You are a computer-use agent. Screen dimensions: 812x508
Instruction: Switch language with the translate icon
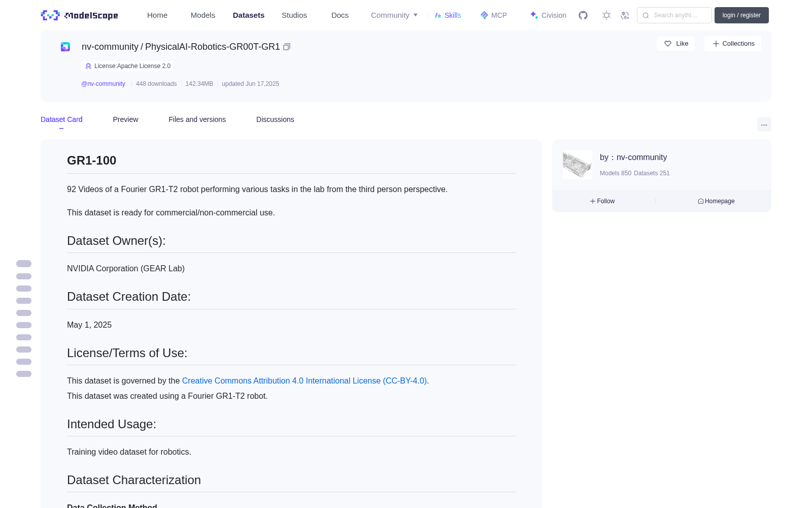pos(625,15)
